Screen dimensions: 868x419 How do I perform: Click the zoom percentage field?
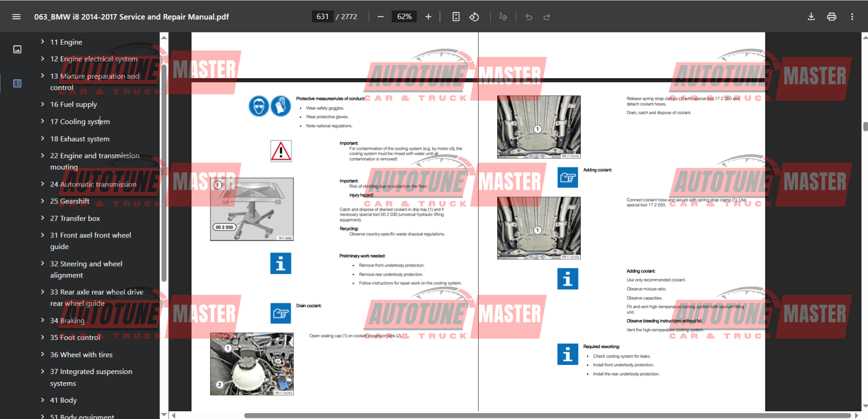404,17
